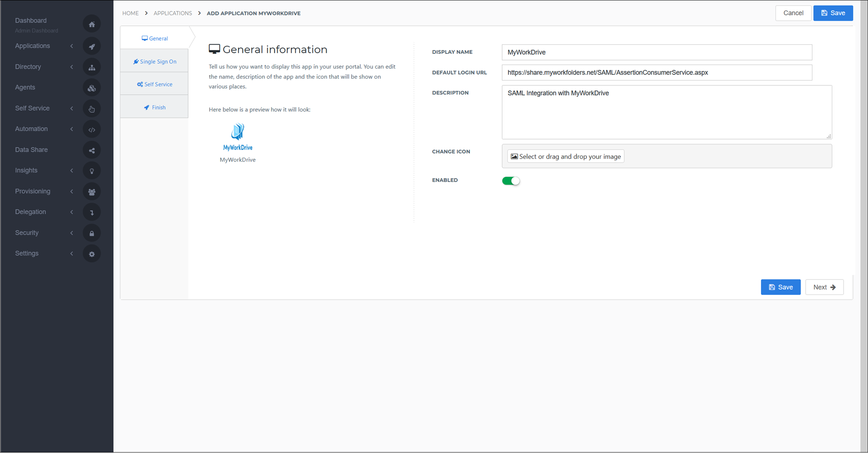
Task: Expand the Insights menu chevron
Action: pyautogui.click(x=72, y=170)
